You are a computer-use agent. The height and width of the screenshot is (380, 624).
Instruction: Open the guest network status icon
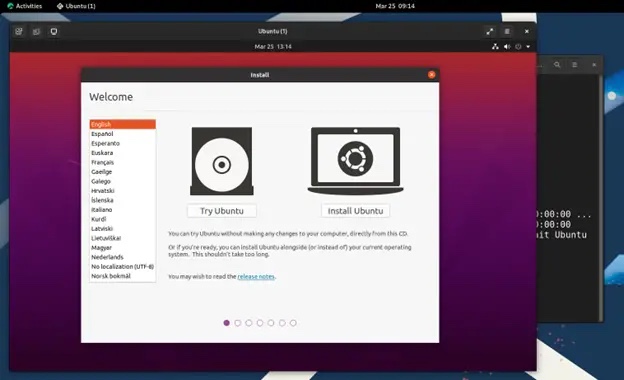495,47
